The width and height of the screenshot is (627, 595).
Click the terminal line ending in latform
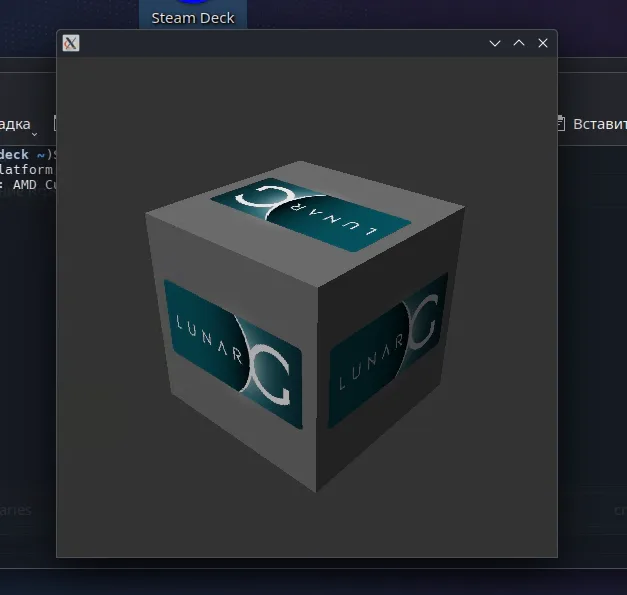point(26,170)
